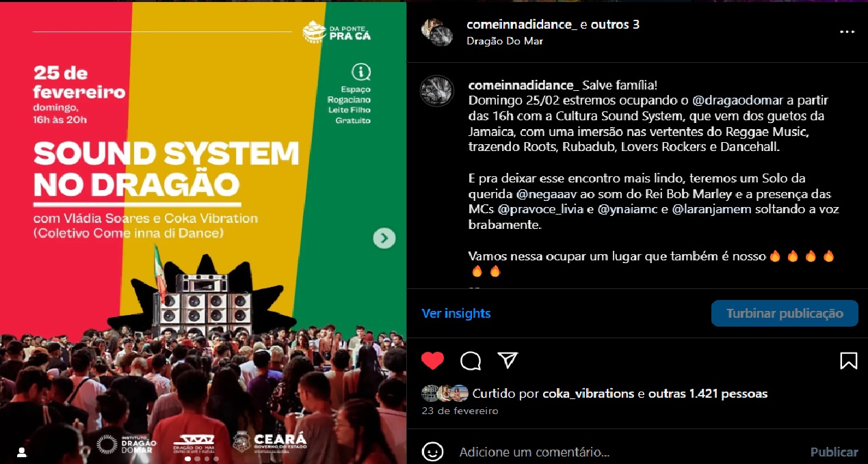Show the 'outros 3' collaborators list
The image size is (868, 464).
615,25
